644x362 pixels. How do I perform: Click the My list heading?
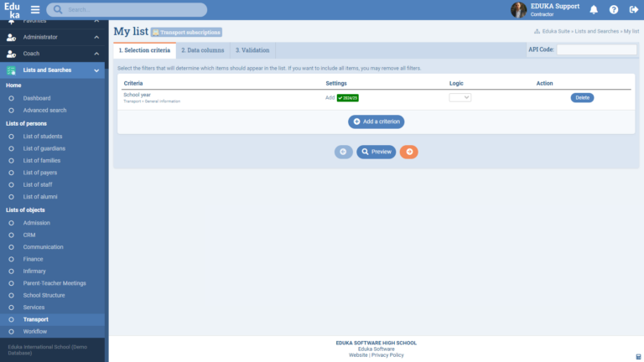tap(131, 32)
